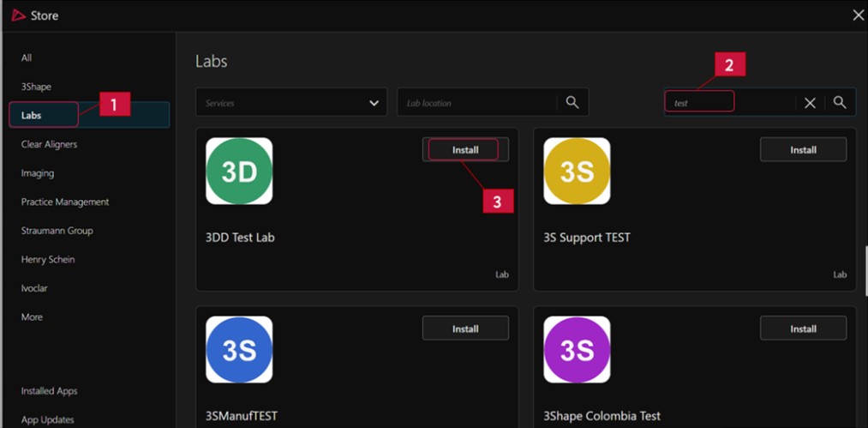Screen dimensions: 868x428
Task: Click the 3DD Test Lab green icon
Action: [239, 172]
